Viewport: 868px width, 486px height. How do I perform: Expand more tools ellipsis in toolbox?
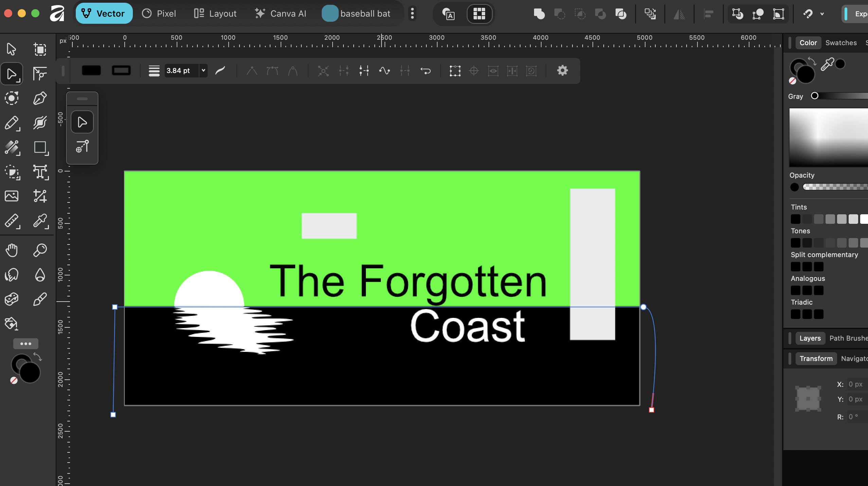click(x=26, y=344)
